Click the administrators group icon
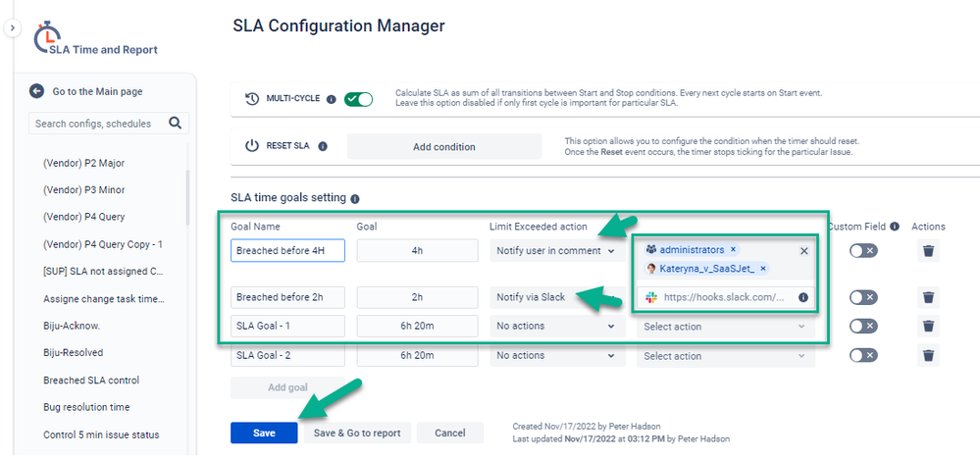The image size is (980, 459). point(651,250)
